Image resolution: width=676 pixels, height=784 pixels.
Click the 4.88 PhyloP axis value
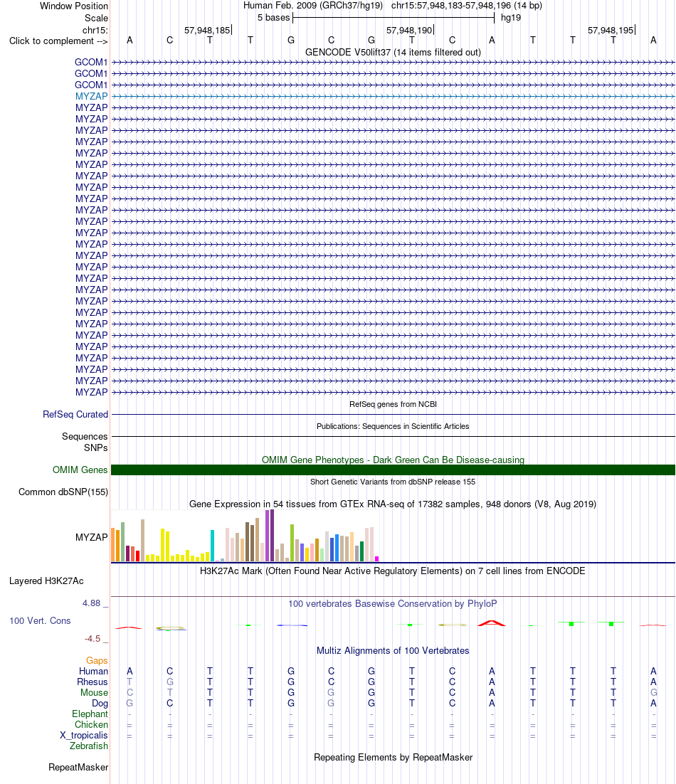[x=92, y=603]
